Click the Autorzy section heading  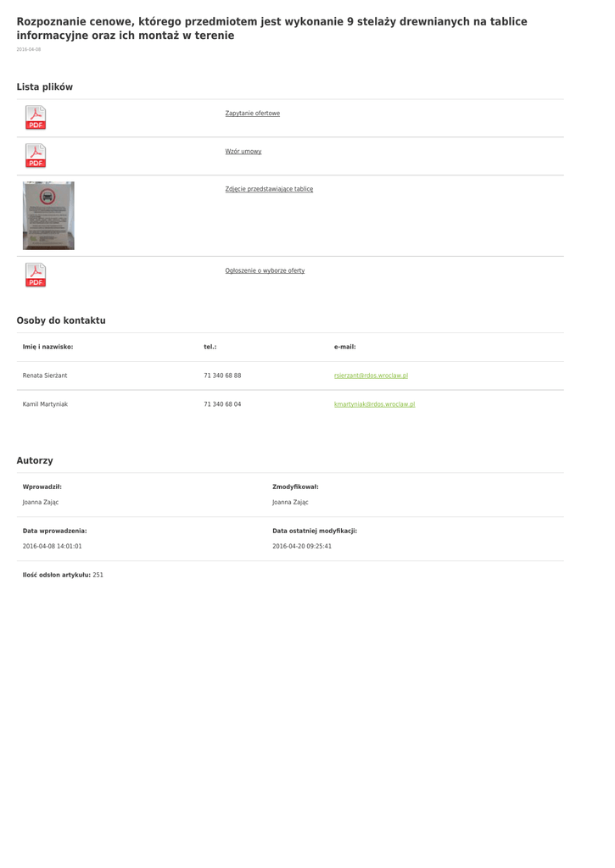point(35,460)
